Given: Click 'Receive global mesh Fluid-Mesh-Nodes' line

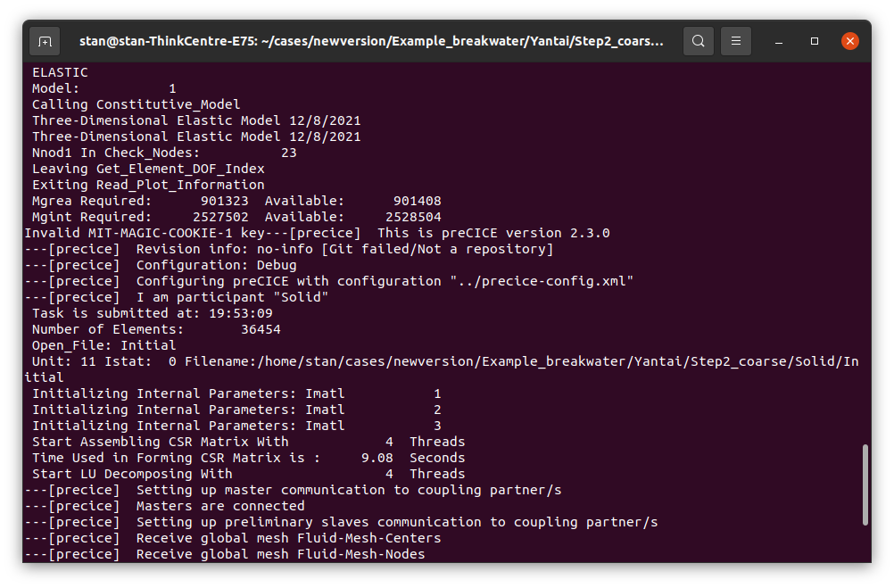Looking at the screenshot, I should 225,554.
